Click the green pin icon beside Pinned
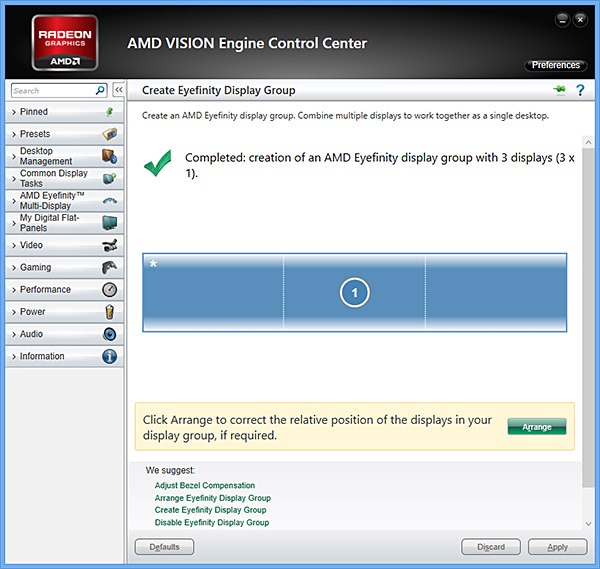Screen dimensions: 600x569 pos(110,112)
